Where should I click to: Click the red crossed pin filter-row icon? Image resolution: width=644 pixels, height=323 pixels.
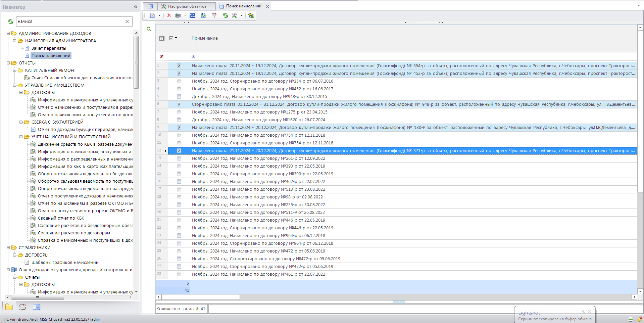(162, 56)
